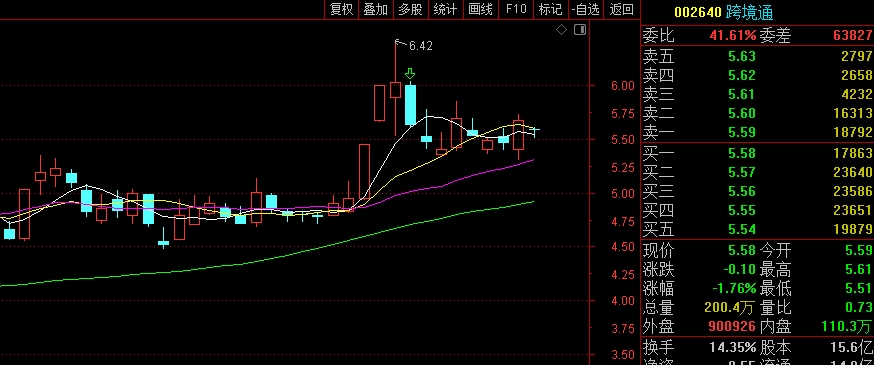This screenshot has height=365, width=874.
Task: Click 卖二 volume 16313
Action: click(853, 113)
